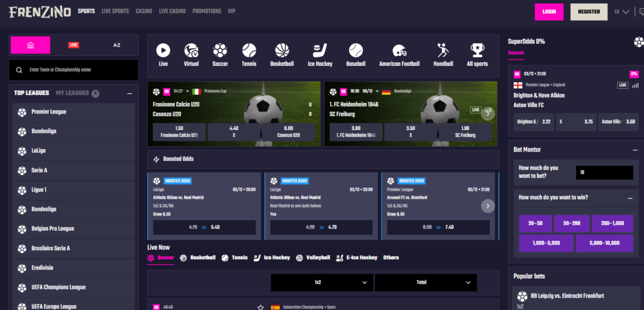This screenshot has height=310, width=644.
Task: Open VIP in top menu
Action: click(x=231, y=11)
